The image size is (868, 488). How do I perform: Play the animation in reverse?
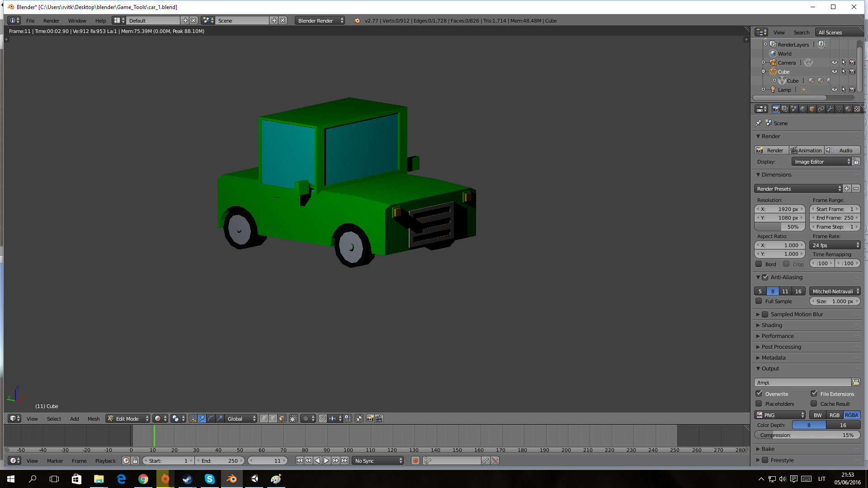coord(317,460)
